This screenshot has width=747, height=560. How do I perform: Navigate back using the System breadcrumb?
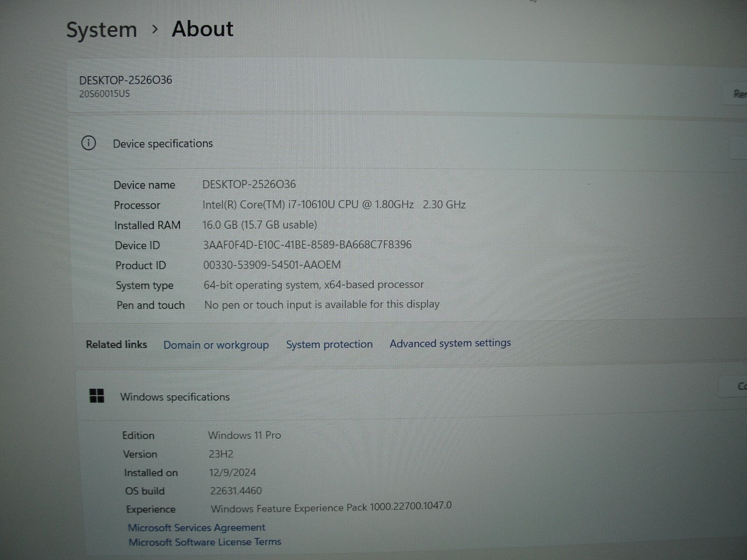pos(101,29)
